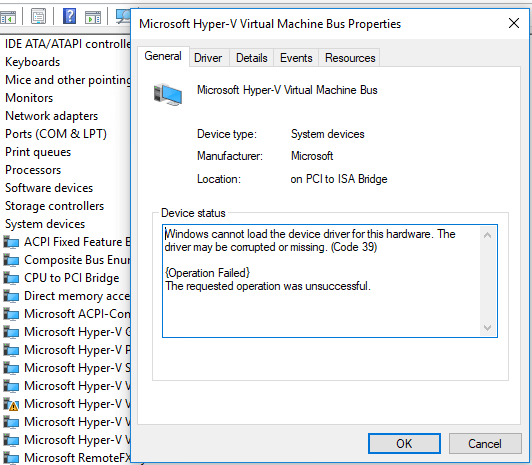Image resolution: width=532 pixels, height=465 pixels.
Task: Select the System devices category
Action: [45, 224]
